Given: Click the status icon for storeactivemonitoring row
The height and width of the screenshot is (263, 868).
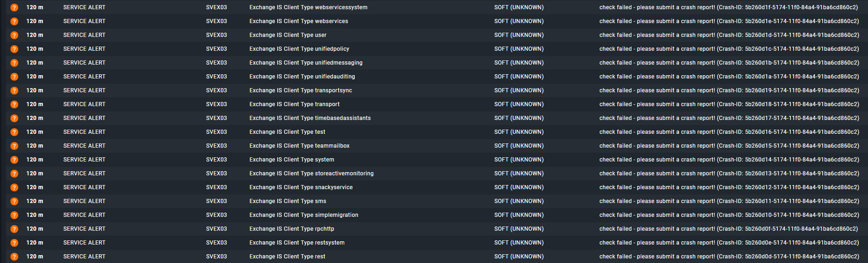Looking at the screenshot, I should (14, 174).
